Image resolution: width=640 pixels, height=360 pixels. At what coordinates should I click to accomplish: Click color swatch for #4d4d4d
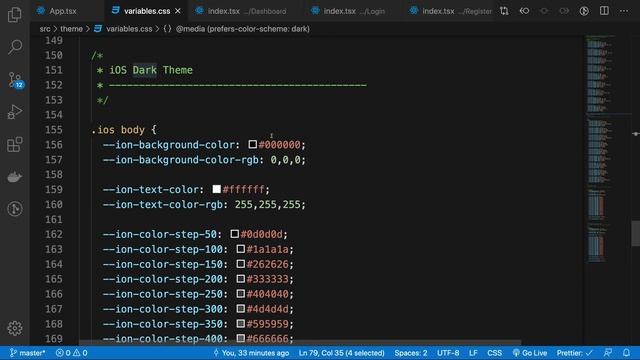(x=241, y=309)
